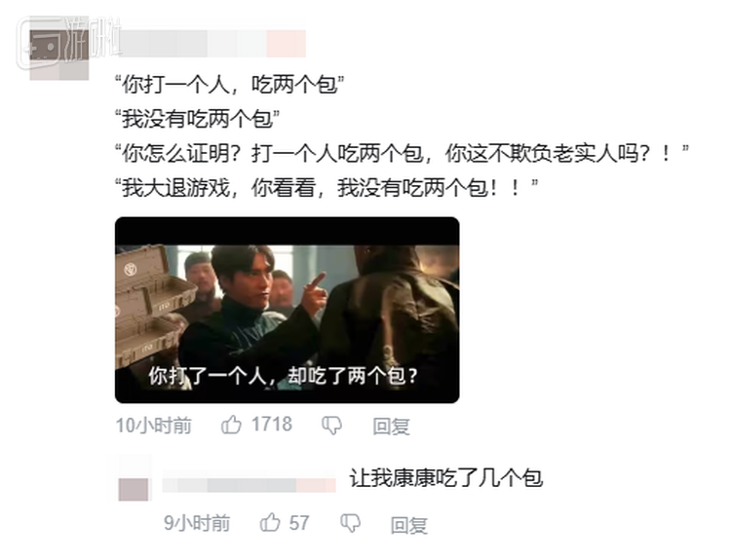Open the top commenter's blurred avatar
Screen dimensions: 731x560
(59, 55)
